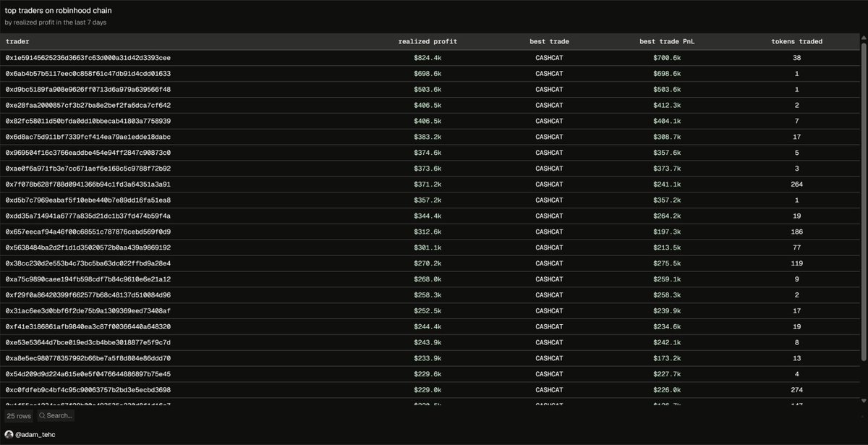868x445 pixels.
Task: Click the best trade PnL value $308.7k
Action: (666, 137)
